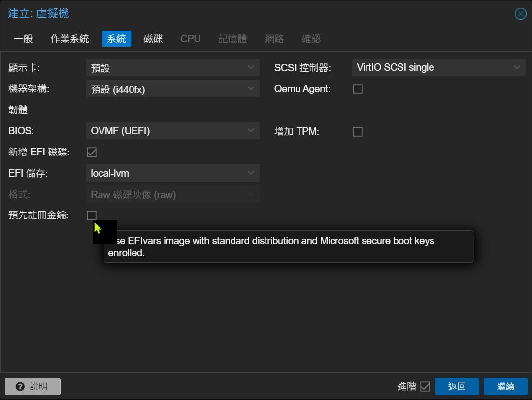
Task: Expand the EFI 儲存 dropdown showing local-lvm
Action: point(173,173)
